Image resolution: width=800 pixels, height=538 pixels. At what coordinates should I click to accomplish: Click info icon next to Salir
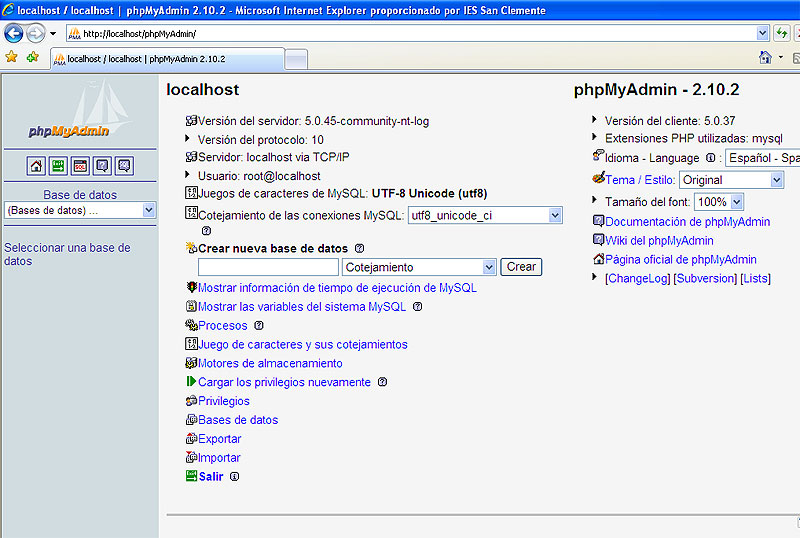(x=234, y=477)
